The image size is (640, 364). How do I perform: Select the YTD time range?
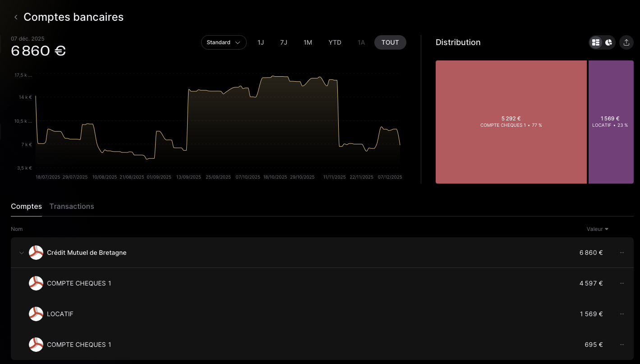pyautogui.click(x=335, y=42)
